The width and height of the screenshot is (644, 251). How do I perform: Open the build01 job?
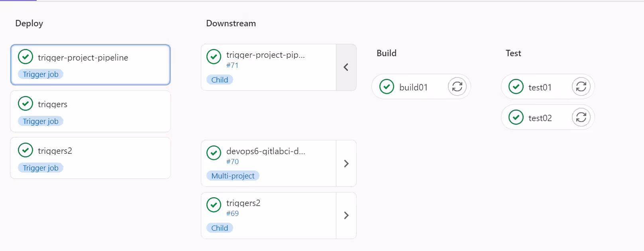click(413, 87)
